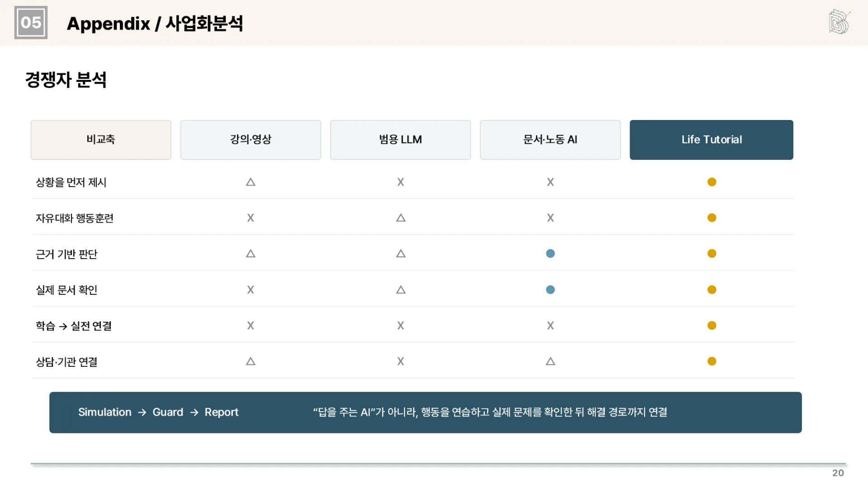Click the quote starting “답을 주는 AI”가 아니라

coord(490,412)
